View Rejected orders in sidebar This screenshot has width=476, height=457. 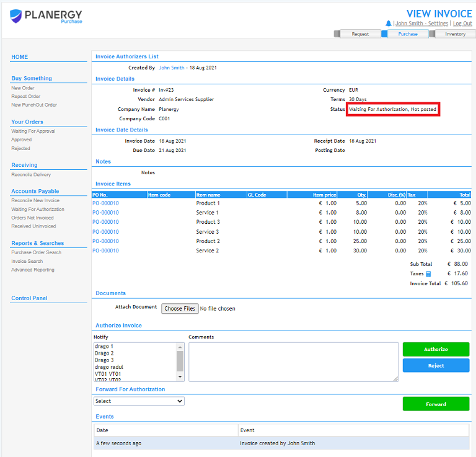20,148
